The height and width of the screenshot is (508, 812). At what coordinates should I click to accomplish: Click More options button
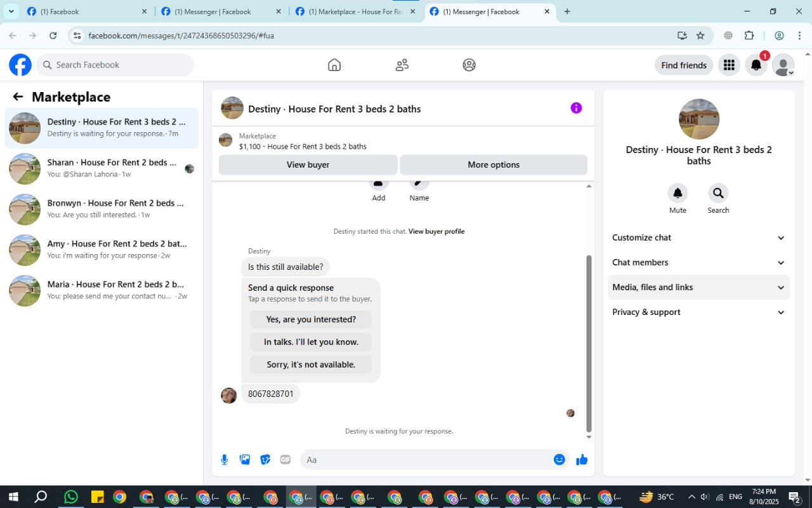tap(494, 164)
